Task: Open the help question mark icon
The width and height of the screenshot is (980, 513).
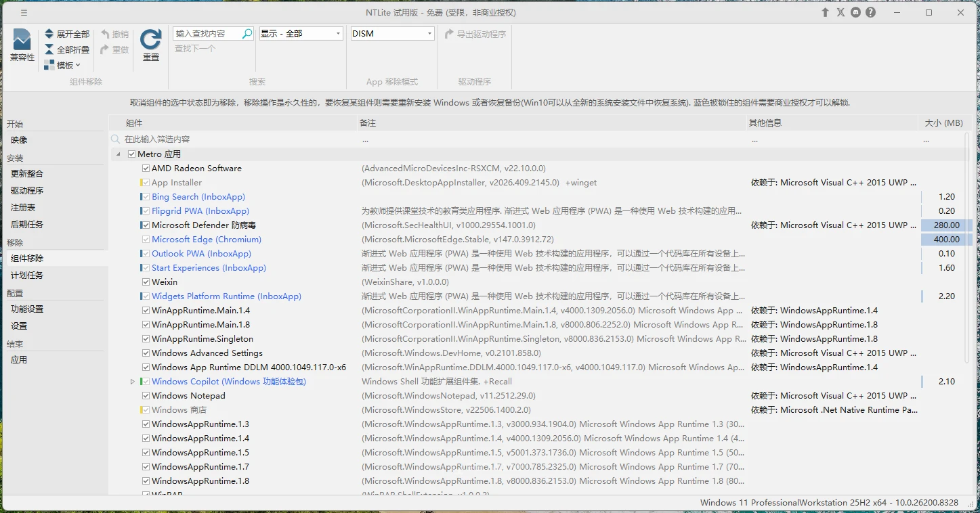Action: (871, 13)
